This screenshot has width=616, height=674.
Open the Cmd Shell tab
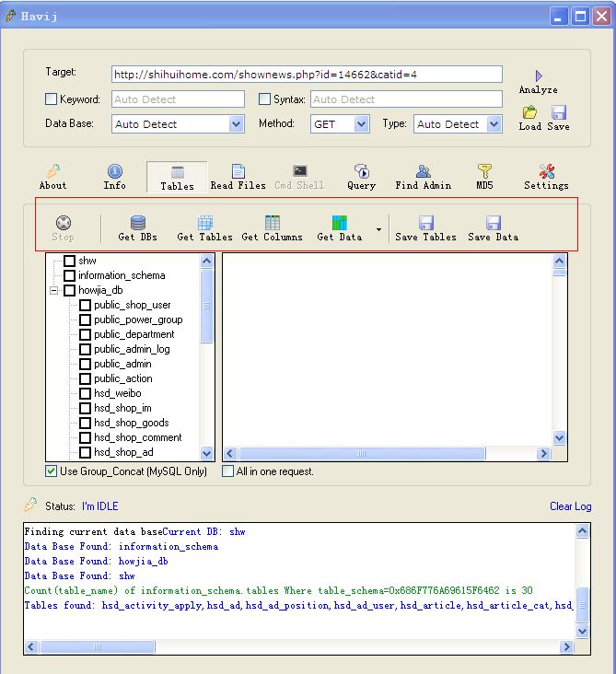pyautogui.click(x=299, y=177)
